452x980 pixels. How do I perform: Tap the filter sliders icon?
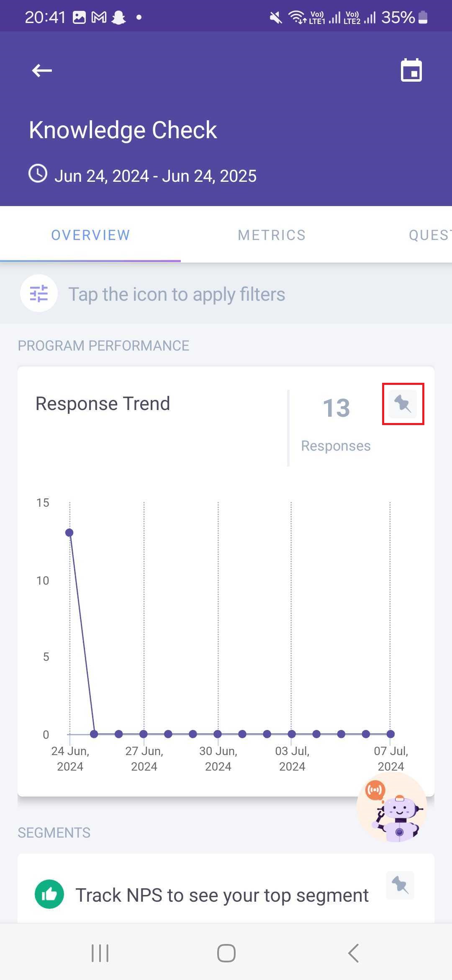pos(39,294)
